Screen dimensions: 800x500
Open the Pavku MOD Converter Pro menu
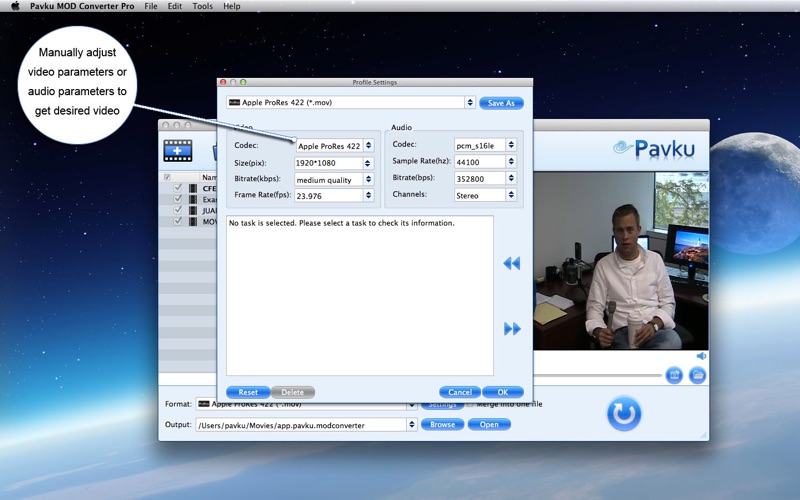click(x=82, y=6)
